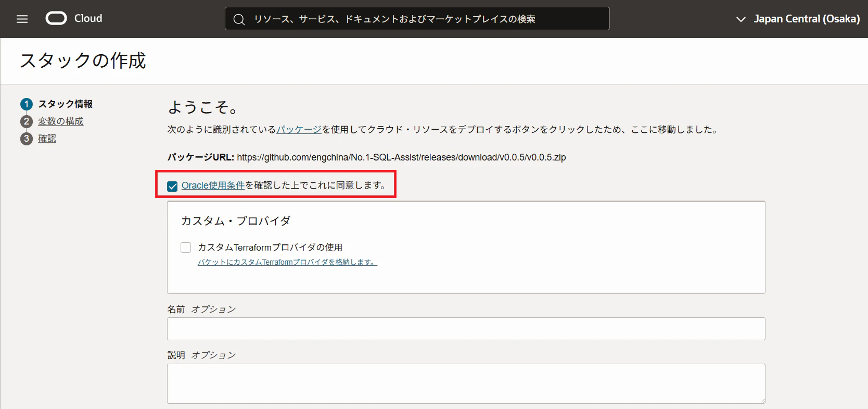The image size is (868, 409).
Task: Go to step 3 確認
Action: tap(47, 139)
